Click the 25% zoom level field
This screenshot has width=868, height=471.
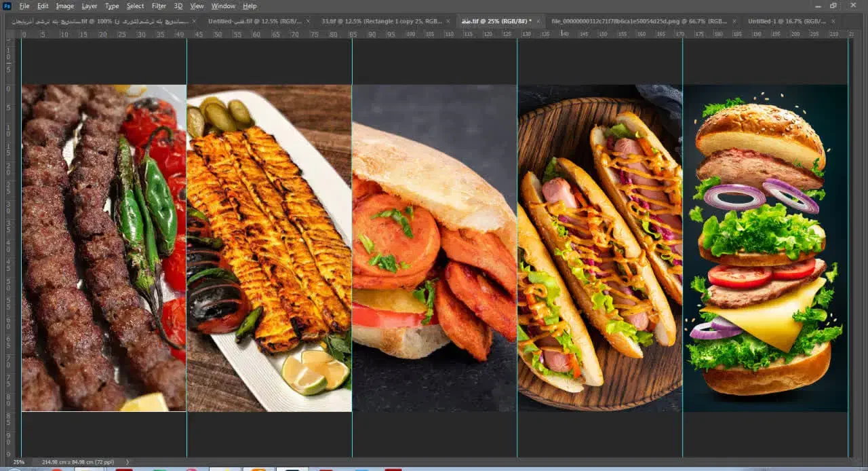18,462
